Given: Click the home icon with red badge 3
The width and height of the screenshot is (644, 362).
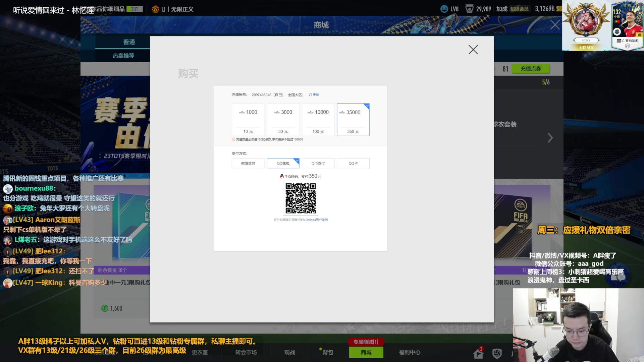Looking at the screenshot, I should click(x=478, y=353).
